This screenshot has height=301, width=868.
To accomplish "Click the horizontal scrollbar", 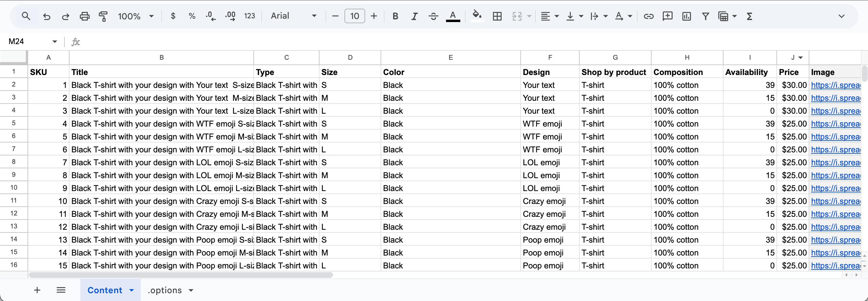I will click(x=181, y=275).
